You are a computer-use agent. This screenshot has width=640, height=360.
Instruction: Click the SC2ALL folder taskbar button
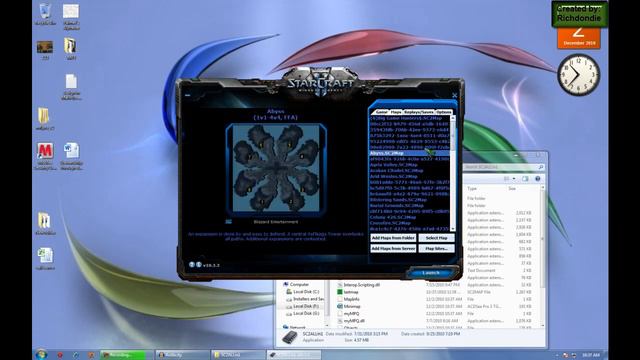point(238,355)
